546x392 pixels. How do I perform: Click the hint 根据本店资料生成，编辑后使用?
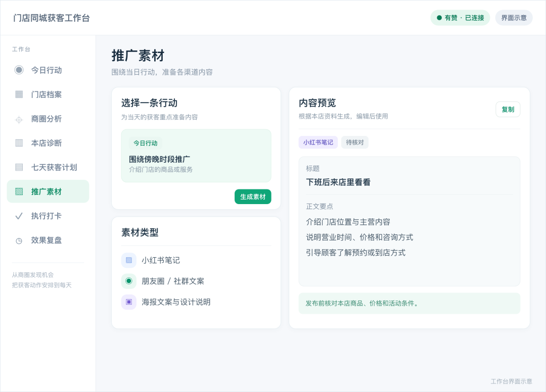343,117
